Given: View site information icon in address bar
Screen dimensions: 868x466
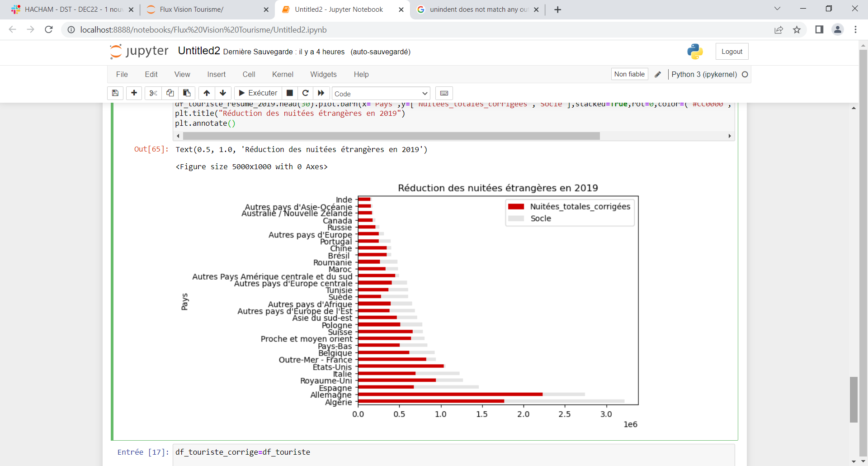Looking at the screenshot, I should [x=71, y=30].
